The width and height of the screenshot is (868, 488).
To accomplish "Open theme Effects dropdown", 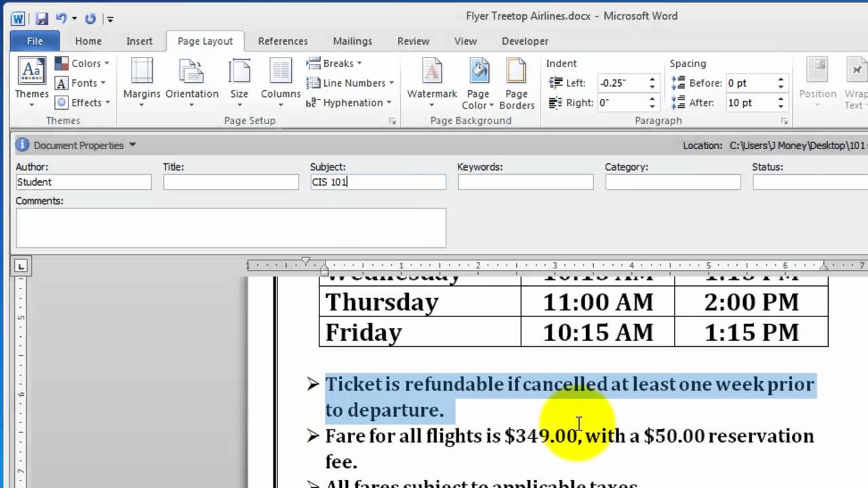I will 82,102.
